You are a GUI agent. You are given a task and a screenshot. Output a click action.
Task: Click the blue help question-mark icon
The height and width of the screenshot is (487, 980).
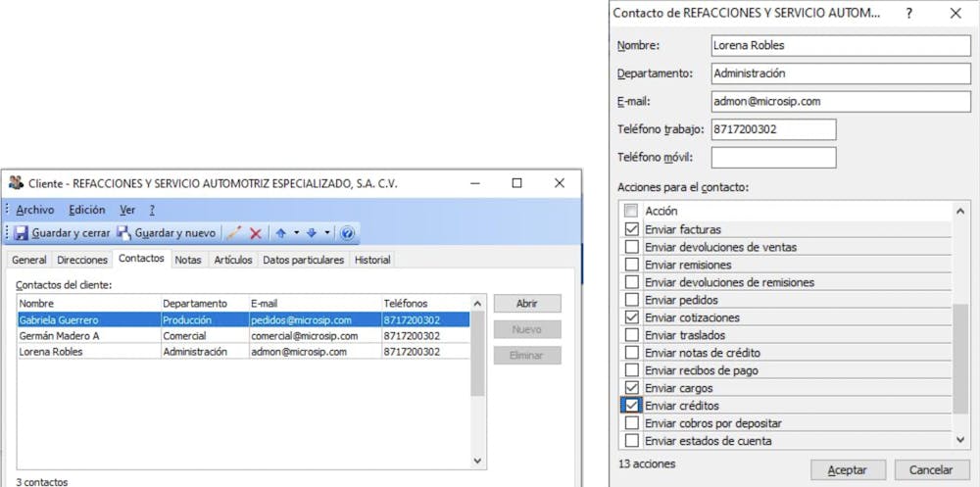tap(348, 233)
